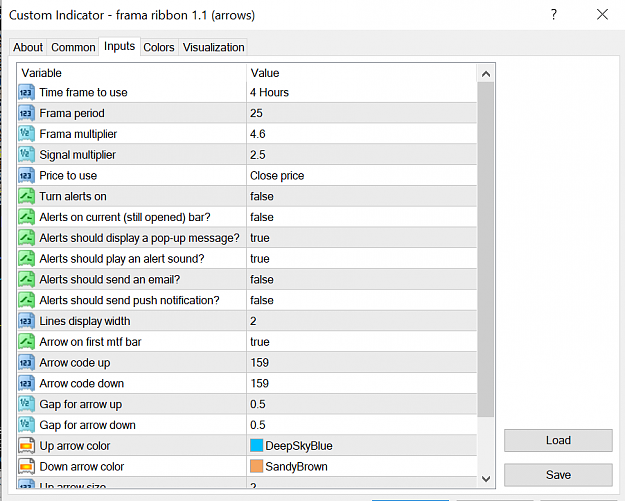Screen dimensions: 625x501
Task: Click the double-type icon beside Gap for arrow down
Action: [x=26, y=425]
